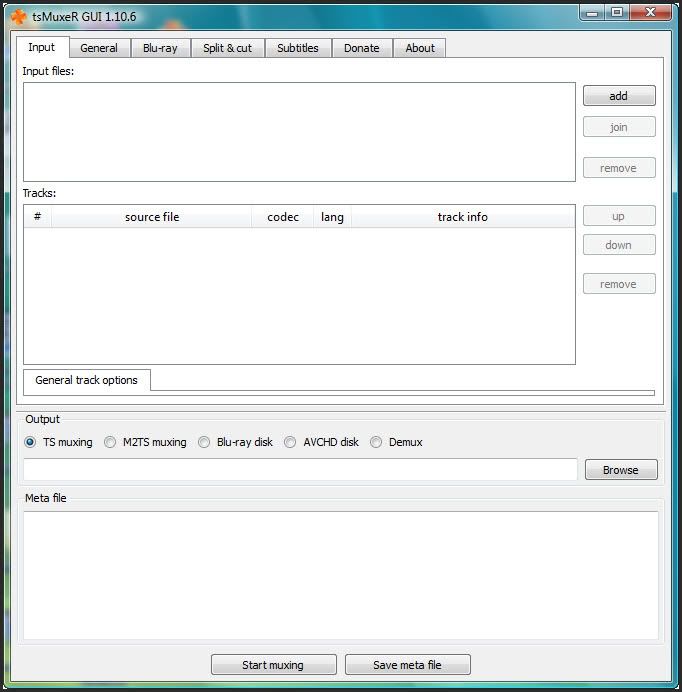Click the Start muxing button

point(274,665)
